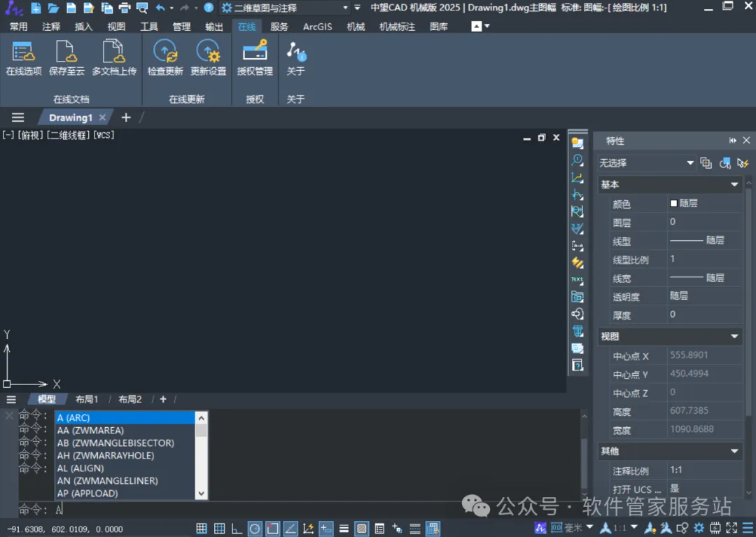The height and width of the screenshot is (537, 756).
Task: Open 授权管理 license management
Action: pos(255,58)
